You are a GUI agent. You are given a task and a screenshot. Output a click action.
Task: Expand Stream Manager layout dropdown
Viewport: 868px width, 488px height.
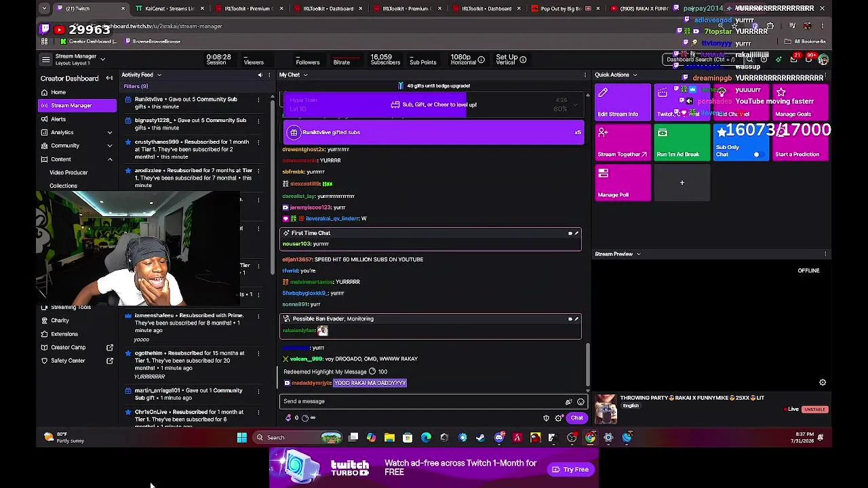103,60
